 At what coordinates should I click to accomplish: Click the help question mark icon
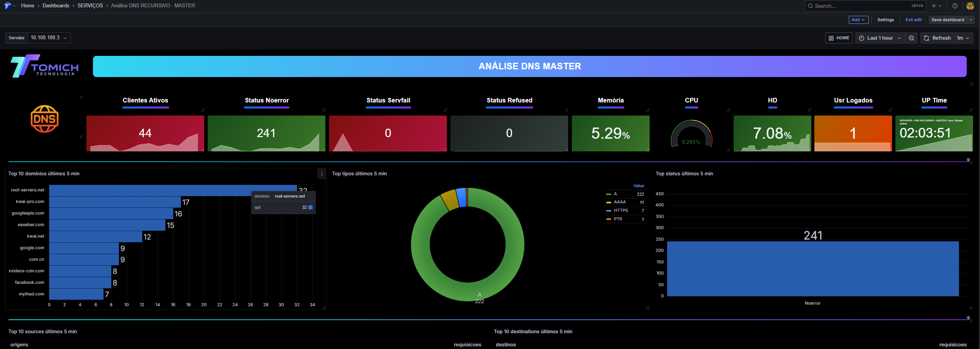tap(955, 6)
